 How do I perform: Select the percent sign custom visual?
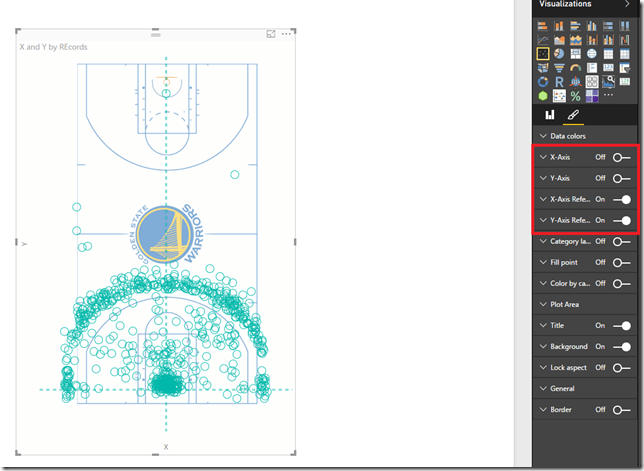[x=575, y=96]
